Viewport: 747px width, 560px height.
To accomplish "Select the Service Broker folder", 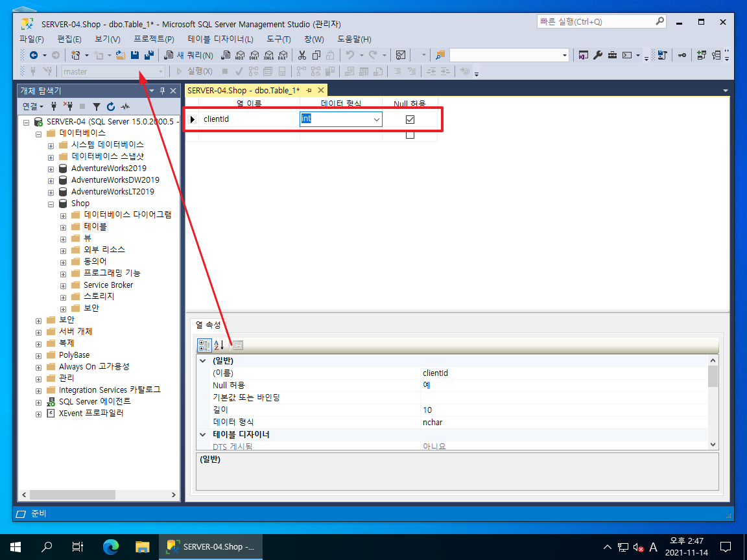I will tap(108, 285).
